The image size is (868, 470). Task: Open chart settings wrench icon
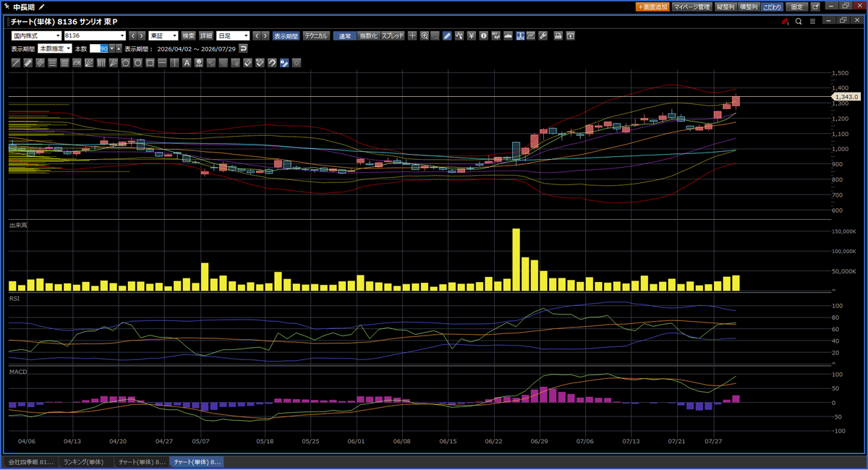coord(542,35)
